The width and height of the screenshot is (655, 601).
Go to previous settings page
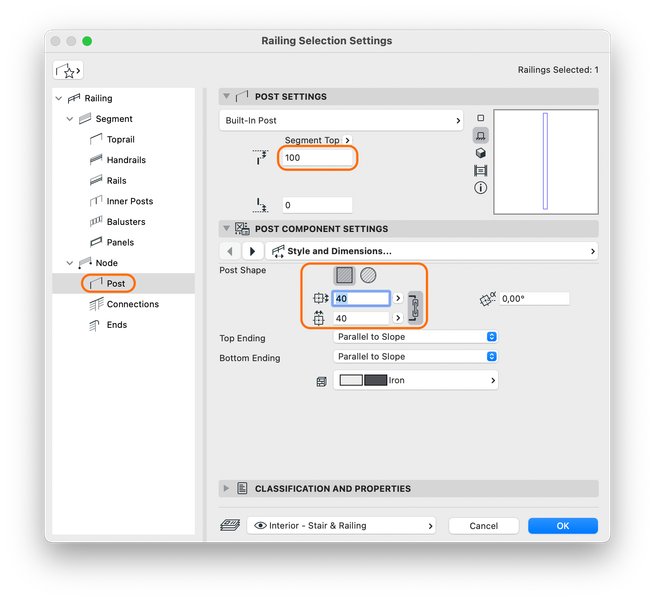pyautogui.click(x=230, y=251)
